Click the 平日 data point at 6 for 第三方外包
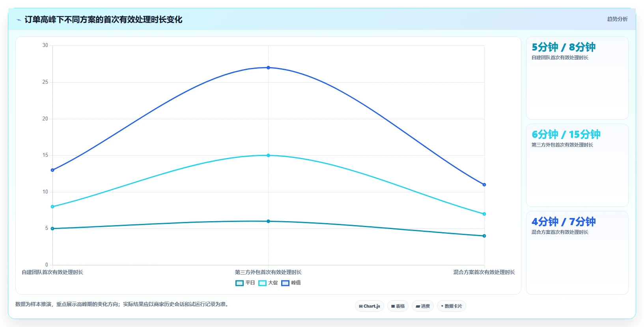 [268, 221]
